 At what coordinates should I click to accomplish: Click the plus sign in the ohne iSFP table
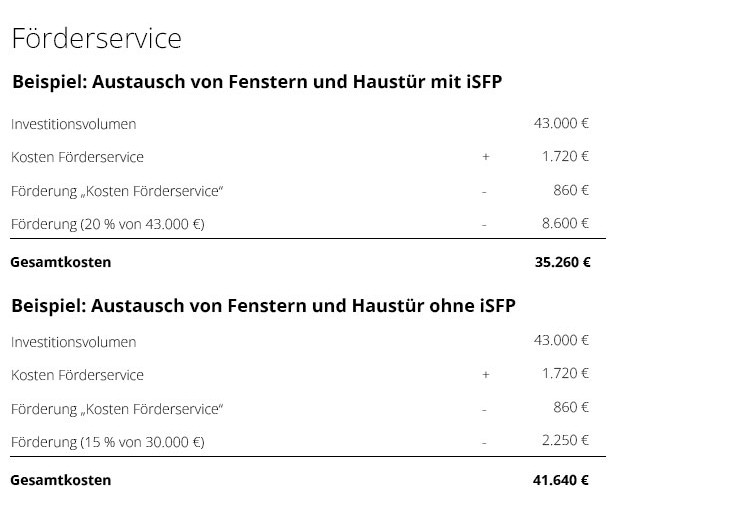(x=486, y=375)
